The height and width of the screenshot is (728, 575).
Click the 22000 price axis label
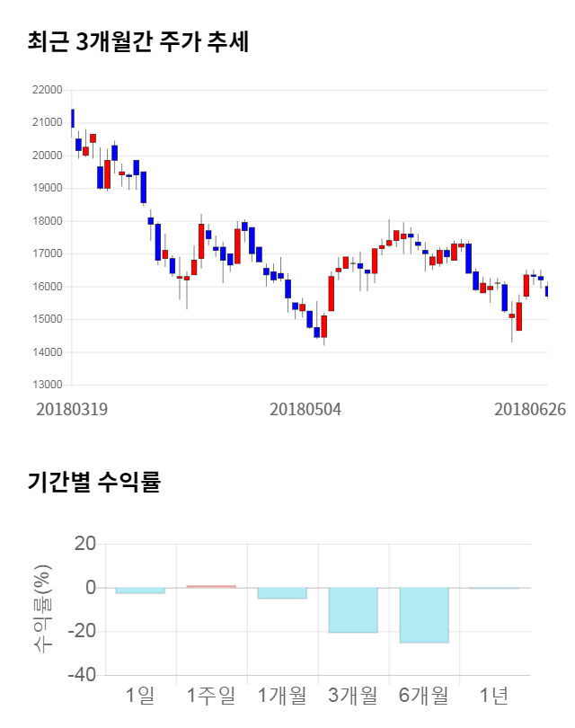point(46,90)
